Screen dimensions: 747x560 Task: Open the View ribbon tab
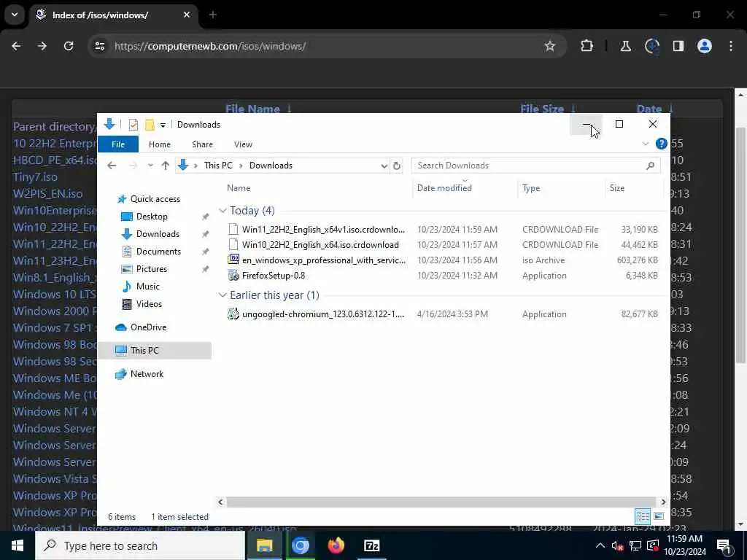[x=243, y=144]
